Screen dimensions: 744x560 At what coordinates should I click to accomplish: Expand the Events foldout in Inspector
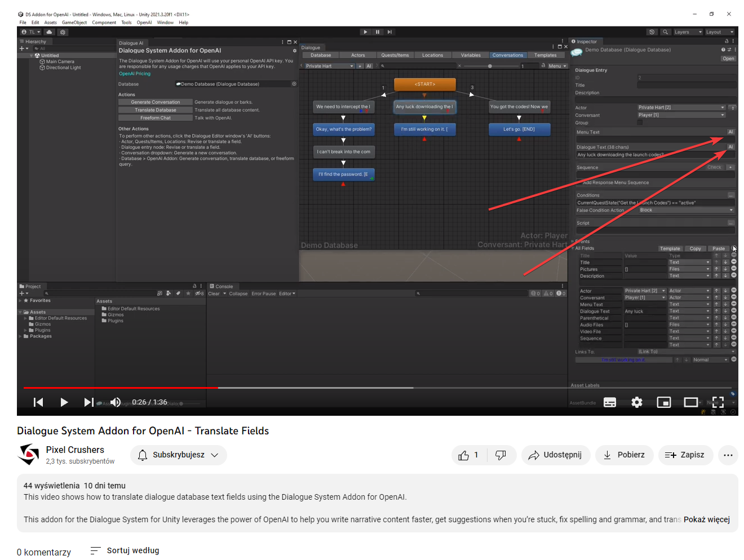coord(573,241)
